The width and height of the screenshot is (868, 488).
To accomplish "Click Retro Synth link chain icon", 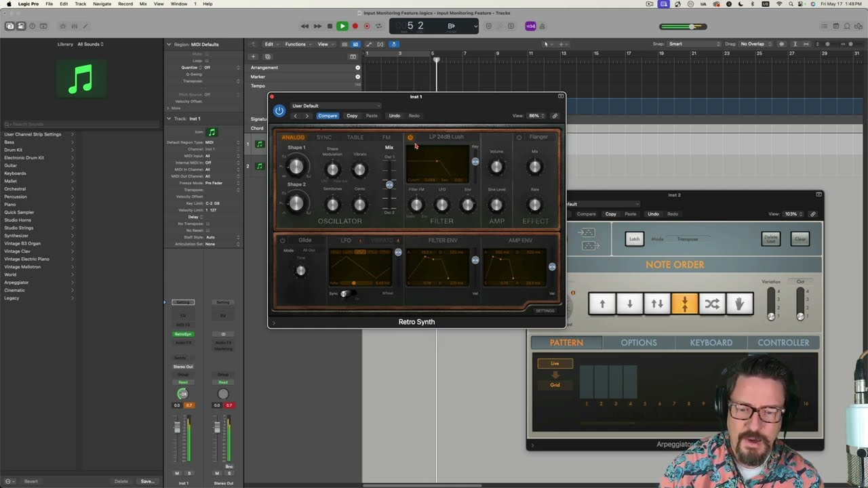I will 555,116.
